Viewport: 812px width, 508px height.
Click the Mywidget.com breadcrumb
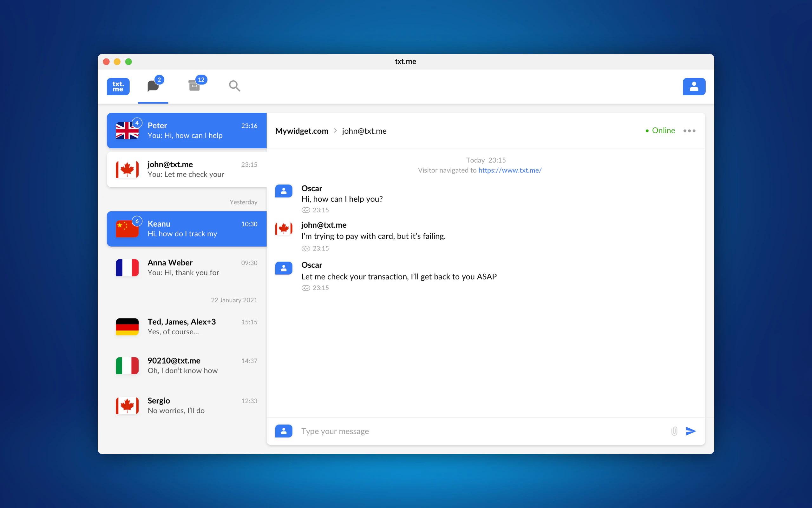pos(302,131)
